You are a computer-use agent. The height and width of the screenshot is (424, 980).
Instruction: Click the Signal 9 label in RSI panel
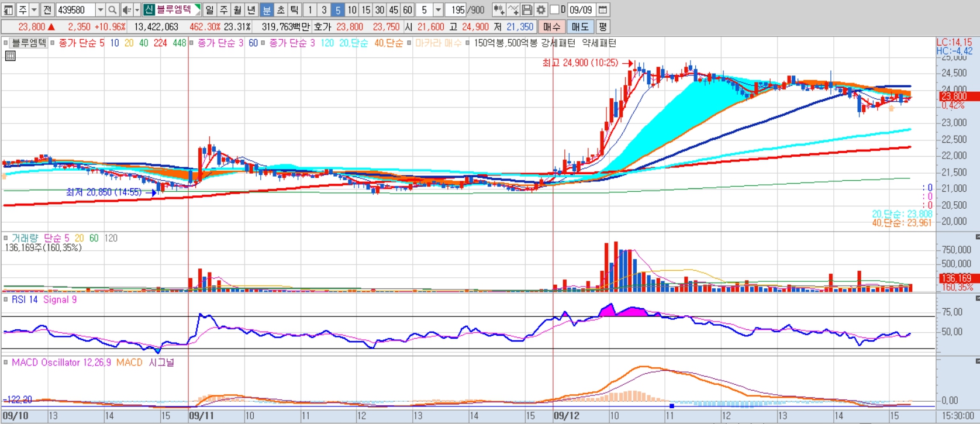[60, 299]
